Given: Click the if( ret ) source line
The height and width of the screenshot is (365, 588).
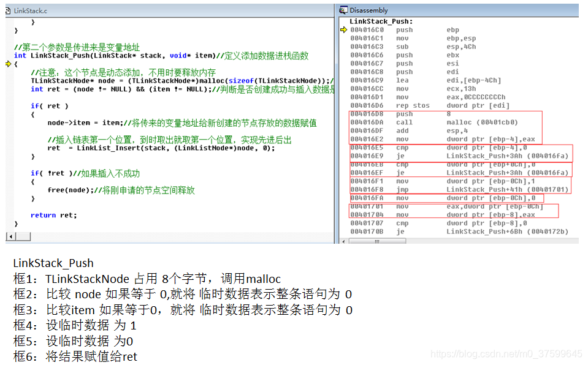Looking at the screenshot, I should (x=50, y=106).
